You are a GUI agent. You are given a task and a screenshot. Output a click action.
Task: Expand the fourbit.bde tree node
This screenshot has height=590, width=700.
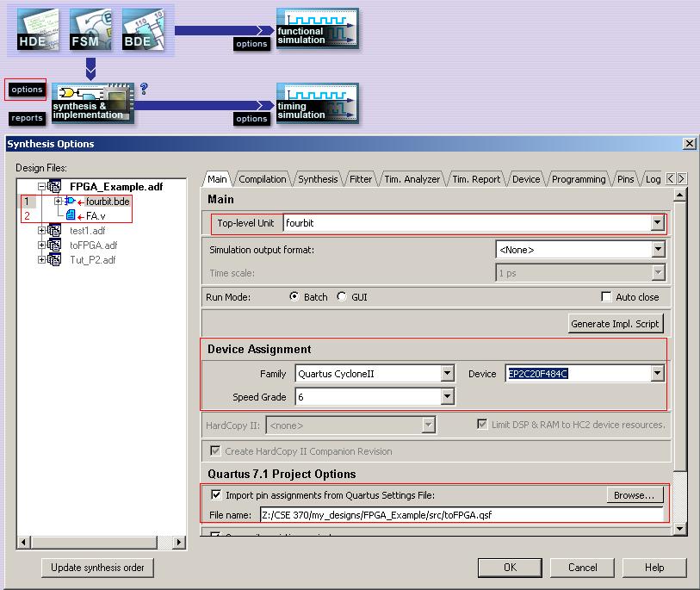pos(58,201)
